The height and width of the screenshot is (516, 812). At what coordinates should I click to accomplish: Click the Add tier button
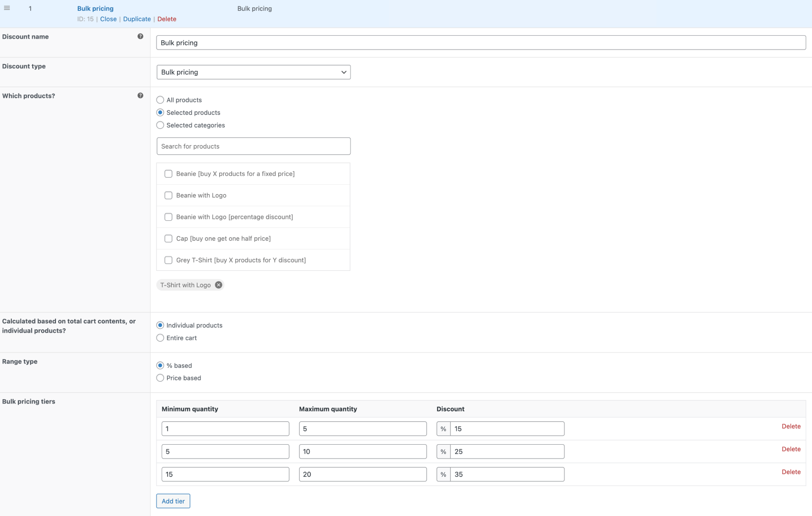[x=173, y=501]
